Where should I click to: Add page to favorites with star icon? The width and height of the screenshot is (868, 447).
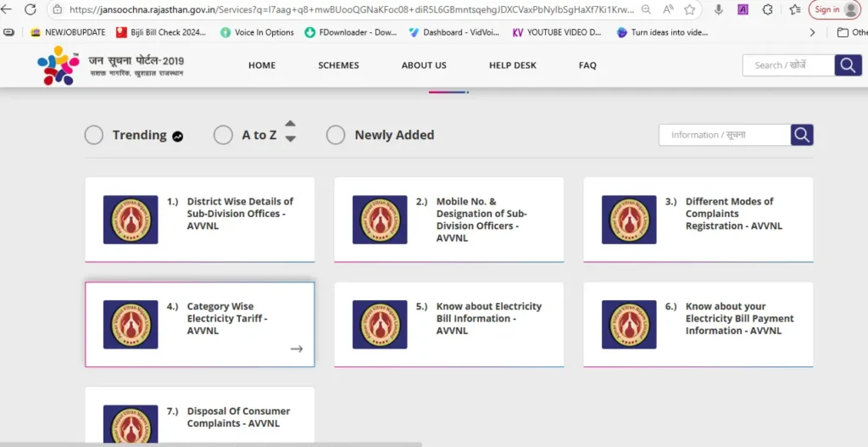tap(690, 10)
